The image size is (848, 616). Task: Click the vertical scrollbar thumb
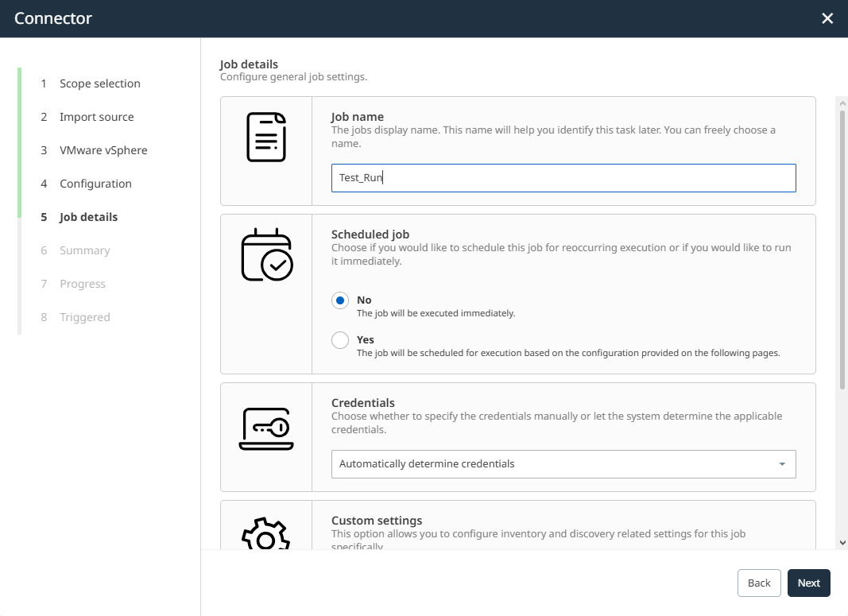(x=842, y=249)
